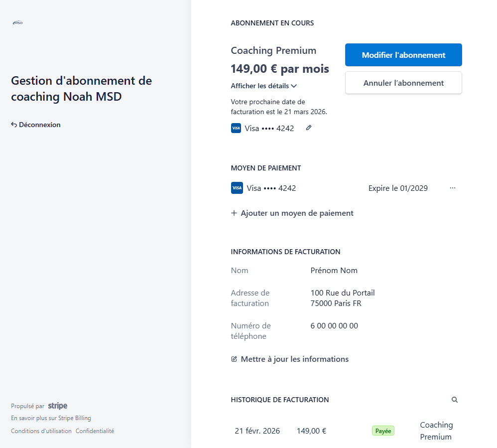Viewport: 497px width, 448px height.
Task: Click the Visa logo in the current subscription
Action: point(236,128)
